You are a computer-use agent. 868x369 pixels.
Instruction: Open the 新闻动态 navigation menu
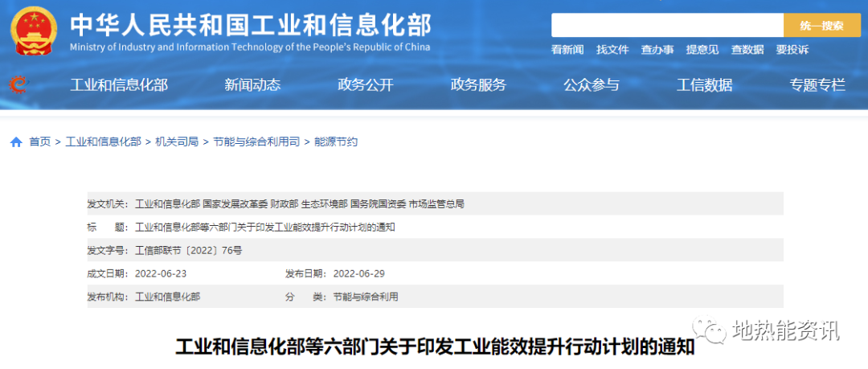252,85
